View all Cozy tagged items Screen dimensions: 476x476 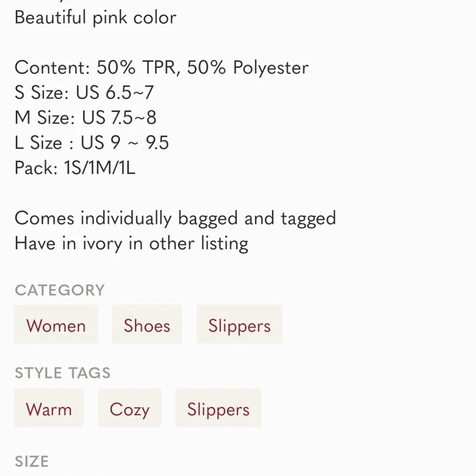point(130,408)
